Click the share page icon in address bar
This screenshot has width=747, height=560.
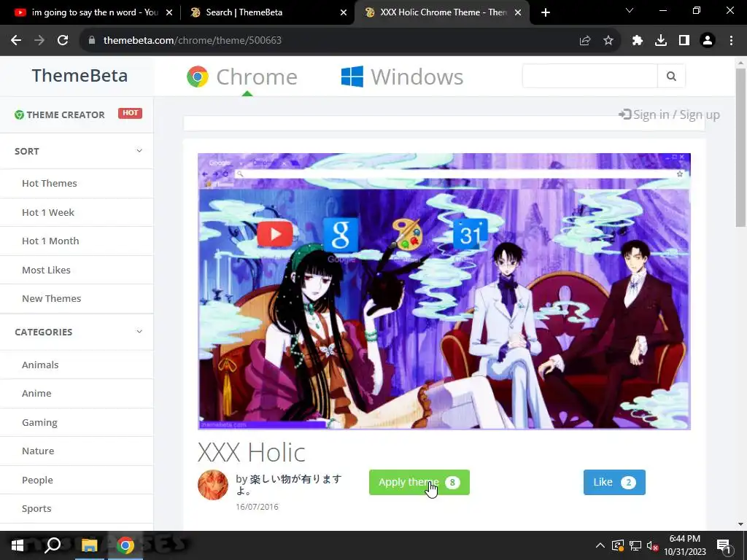coord(585,41)
